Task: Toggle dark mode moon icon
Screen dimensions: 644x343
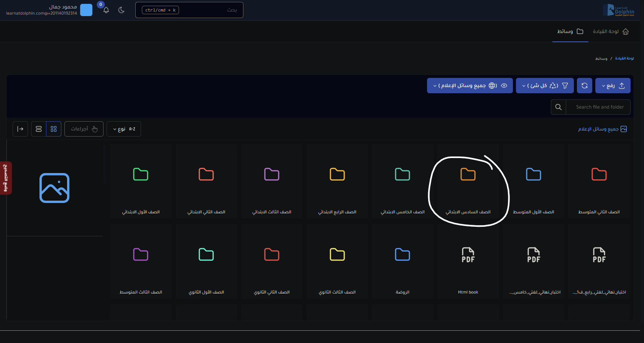Action: tap(122, 10)
